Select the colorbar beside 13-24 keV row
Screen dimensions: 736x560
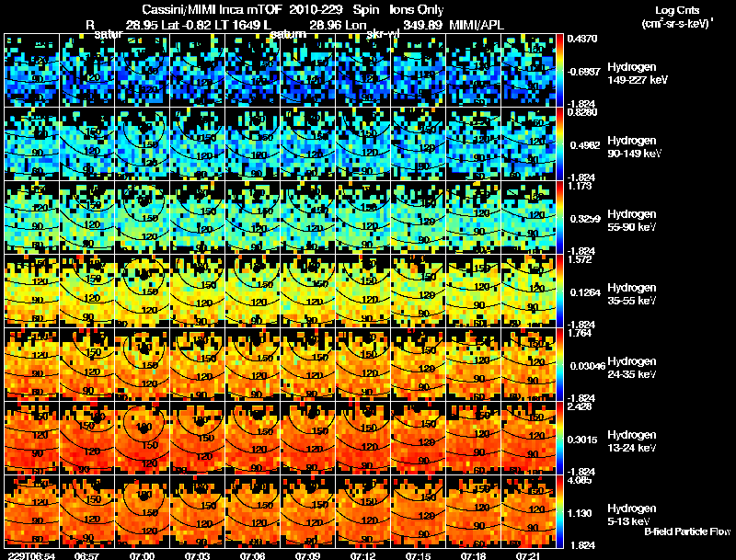click(x=559, y=438)
